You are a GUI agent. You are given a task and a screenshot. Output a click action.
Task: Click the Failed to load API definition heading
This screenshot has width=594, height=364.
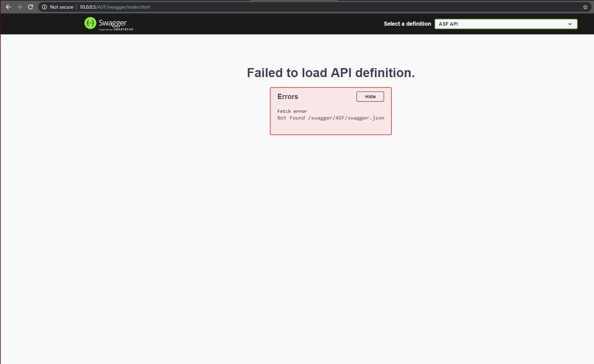pos(330,73)
